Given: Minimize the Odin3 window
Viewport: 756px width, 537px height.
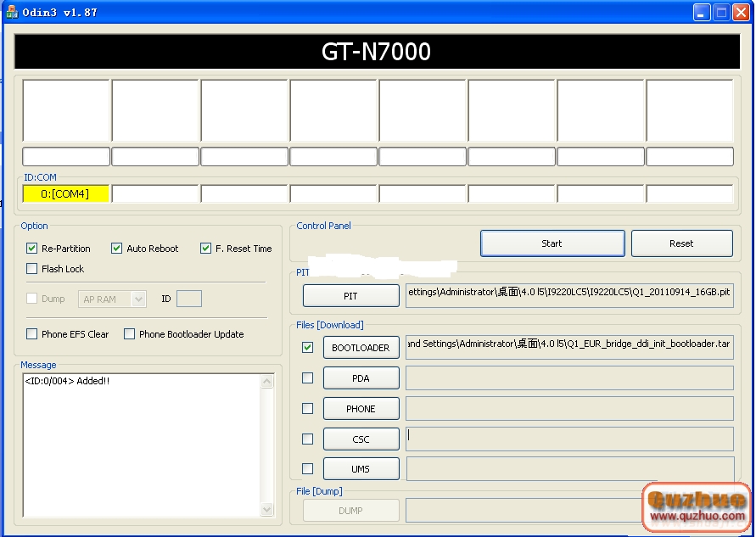Looking at the screenshot, I should (702, 12).
